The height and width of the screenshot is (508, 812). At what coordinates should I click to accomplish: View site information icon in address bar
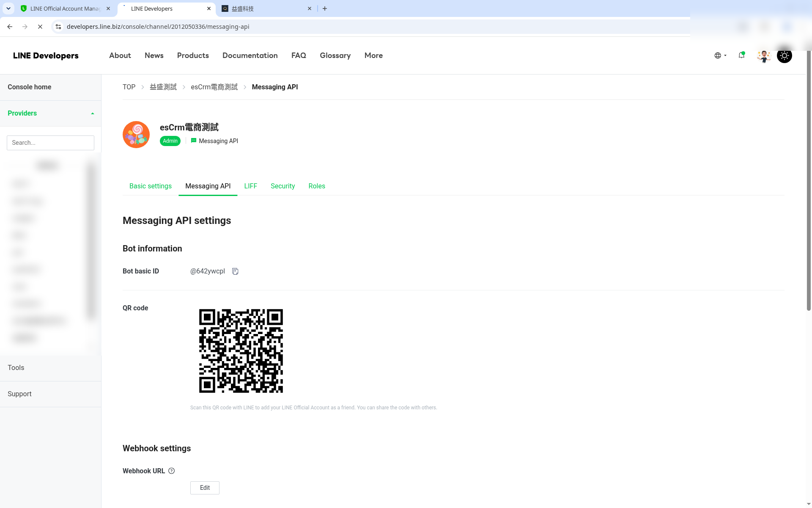tap(58, 27)
